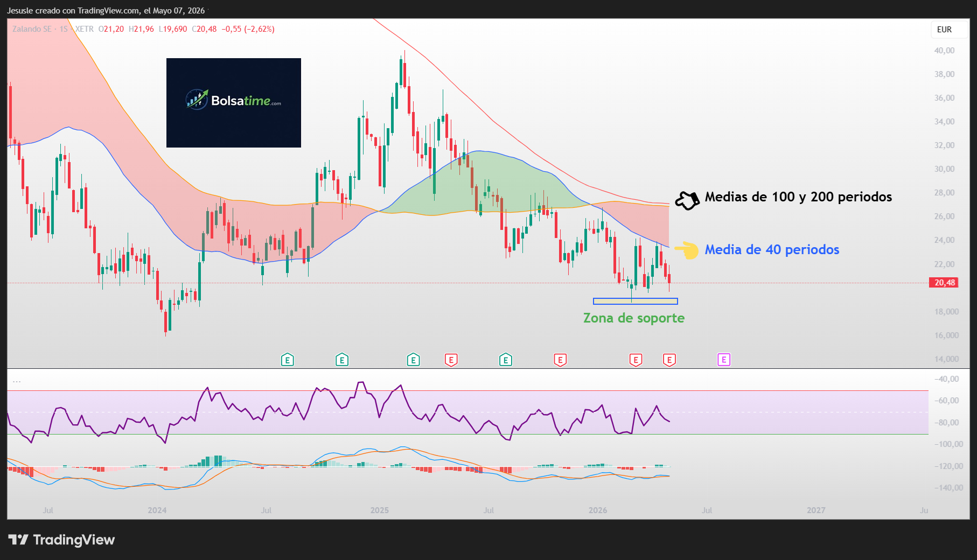Screen dimensions: 977x560
Task: Click the black pointing hand beside Medias text
Action: tap(687, 200)
